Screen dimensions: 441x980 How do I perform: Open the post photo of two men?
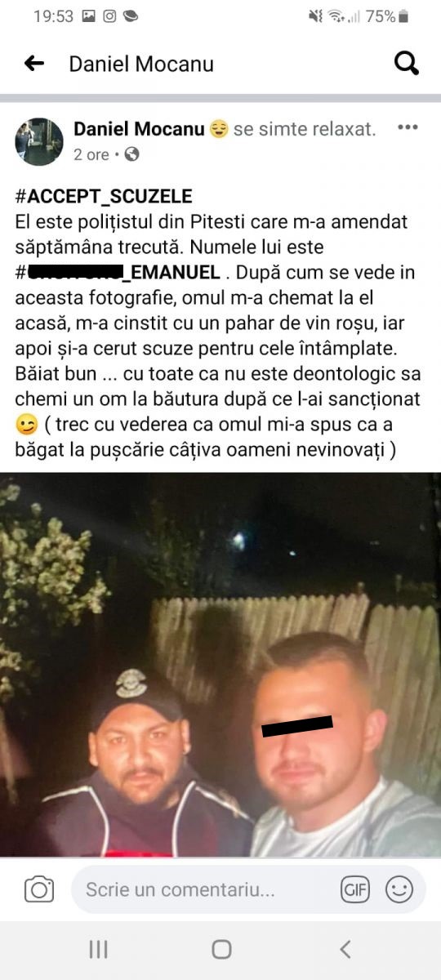tap(220, 664)
